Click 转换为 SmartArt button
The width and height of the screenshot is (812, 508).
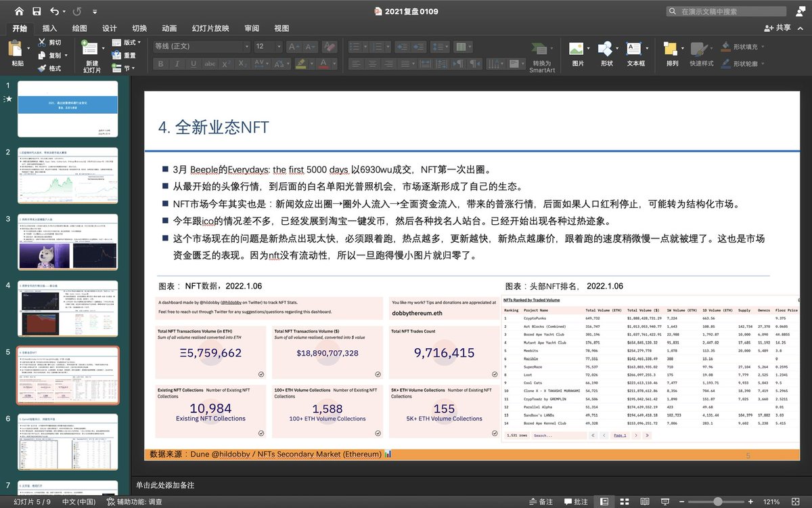click(541, 58)
